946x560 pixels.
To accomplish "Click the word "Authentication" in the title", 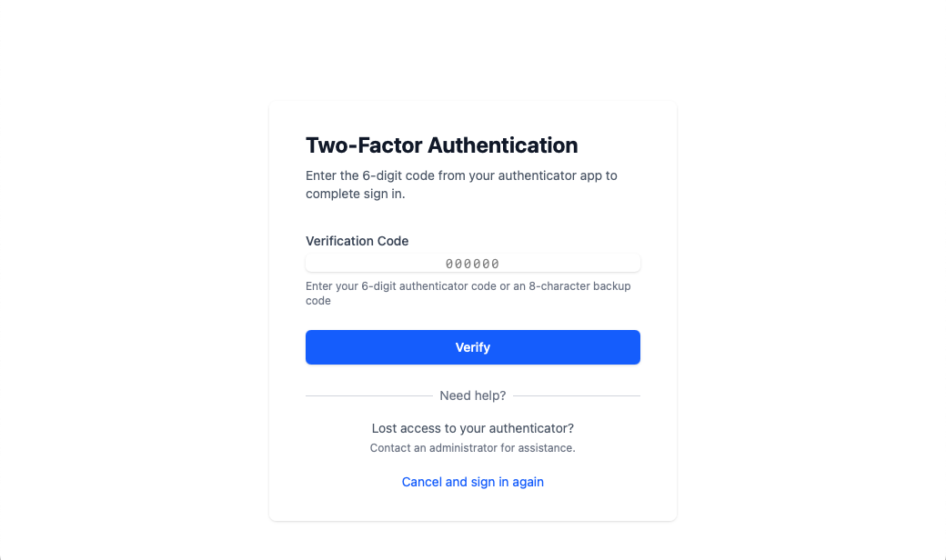I will pyautogui.click(x=503, y=145).
